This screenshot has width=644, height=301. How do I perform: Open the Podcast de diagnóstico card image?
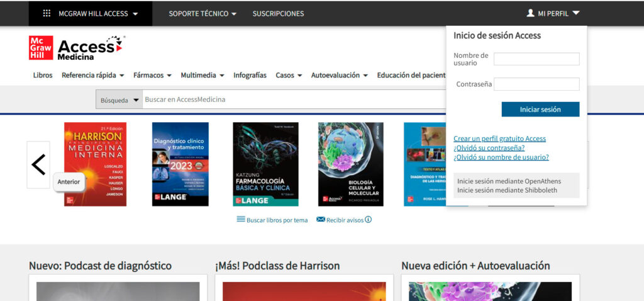[118, 291]
